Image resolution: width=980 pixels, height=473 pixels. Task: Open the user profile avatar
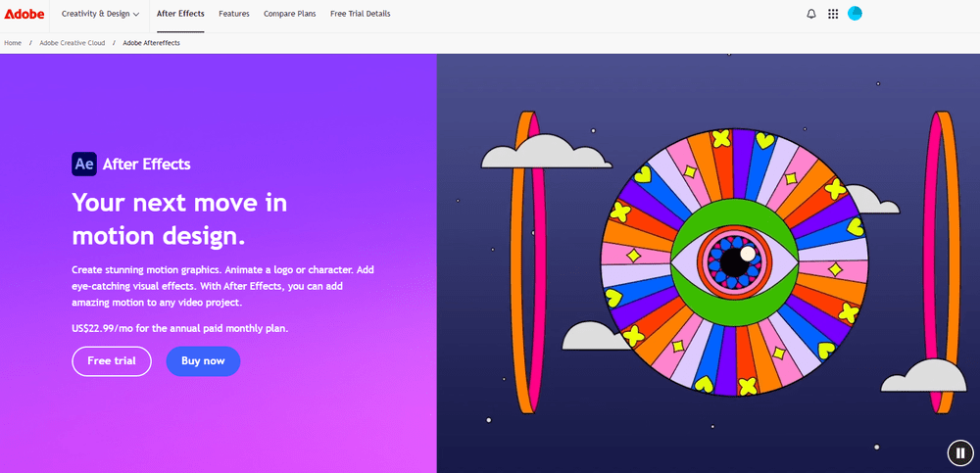point(855,14)
